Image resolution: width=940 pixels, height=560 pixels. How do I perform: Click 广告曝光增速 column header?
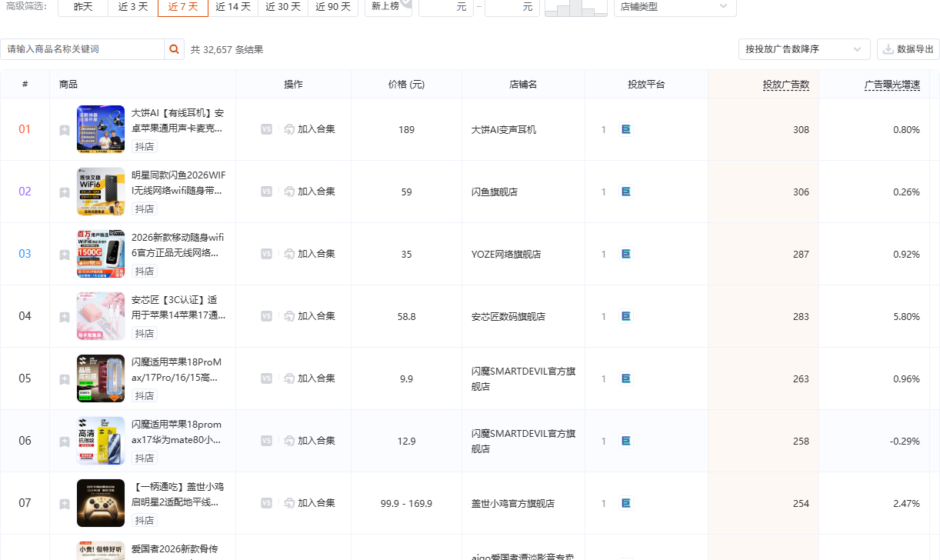click(892, 85)
